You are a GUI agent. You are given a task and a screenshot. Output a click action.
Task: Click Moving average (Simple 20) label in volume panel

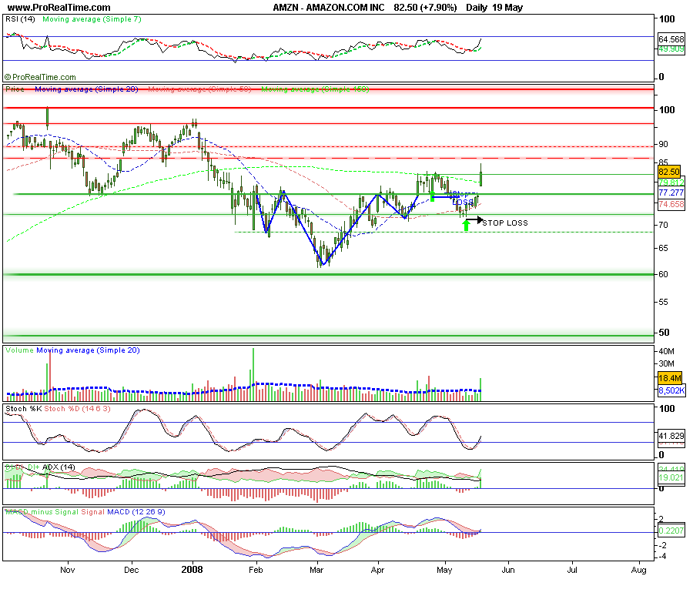tap(88, 350)
